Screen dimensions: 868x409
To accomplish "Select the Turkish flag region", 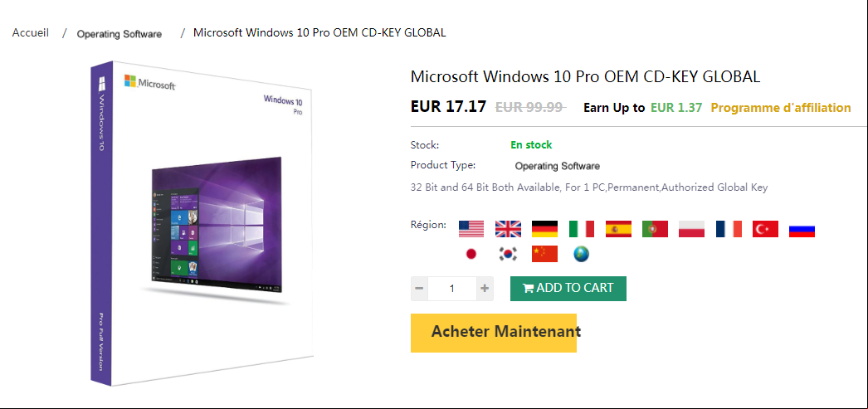I will pyautogui.click(x=765, y=229).
